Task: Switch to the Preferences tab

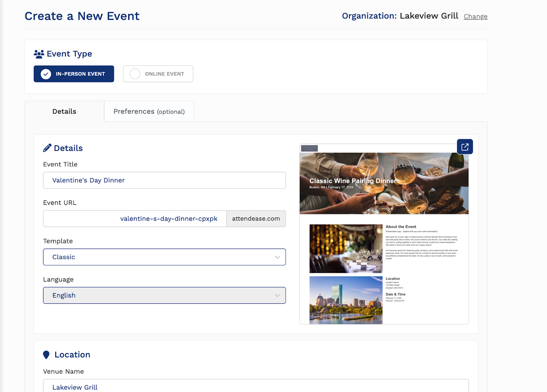Action: coord(149,111)
